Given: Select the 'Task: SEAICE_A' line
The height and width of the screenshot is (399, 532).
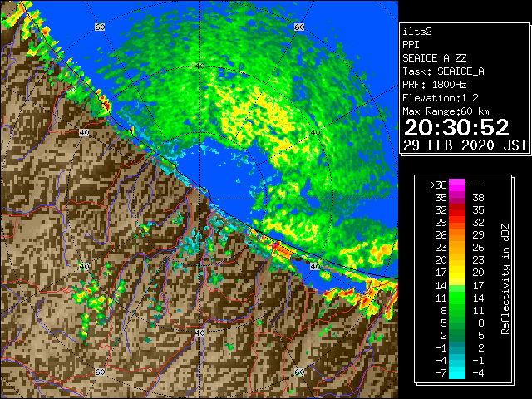Looking at the screenshot, I should coord(443,71).
